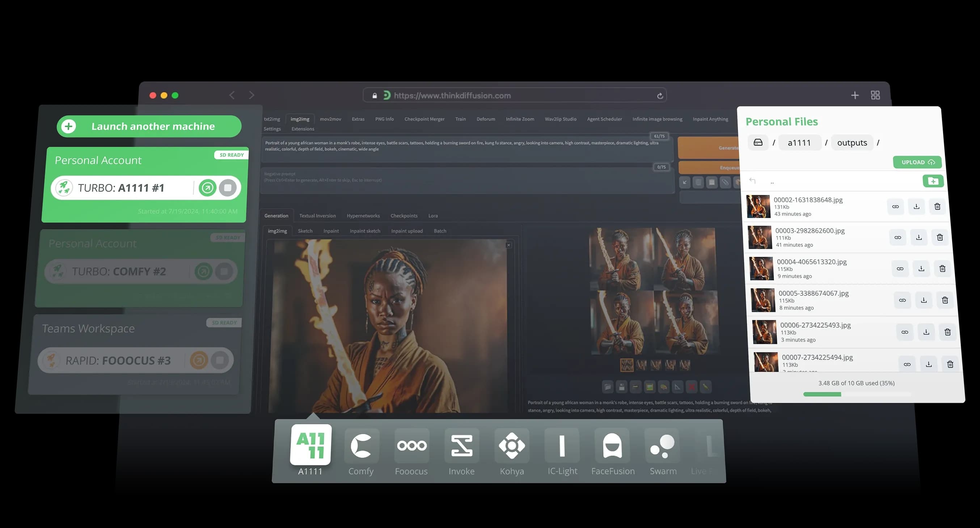The image size is (980, 528).
Task: Open the Deforum tab
Action: [x=486, y=119]
